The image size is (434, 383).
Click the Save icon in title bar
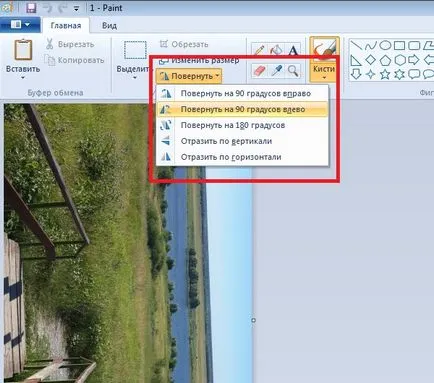pos(31,8)
